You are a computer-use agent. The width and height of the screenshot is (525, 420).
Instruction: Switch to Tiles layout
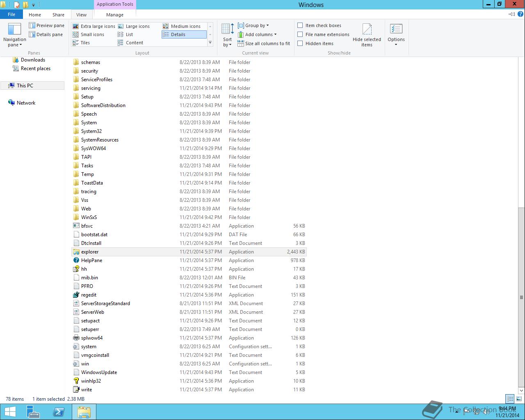(x=81, y=43)
